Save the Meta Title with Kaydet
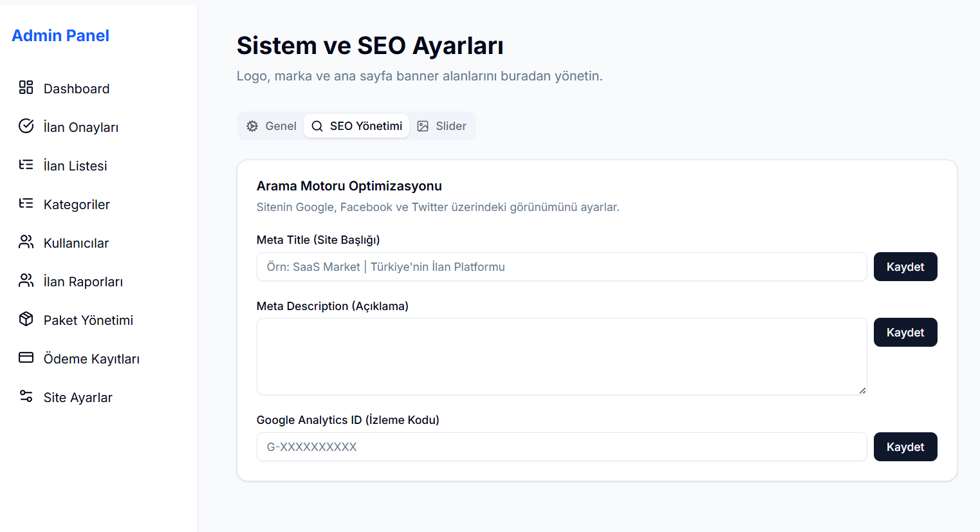Image resolution: width=980 pixels, height=532 pixels. coord(905,267)
